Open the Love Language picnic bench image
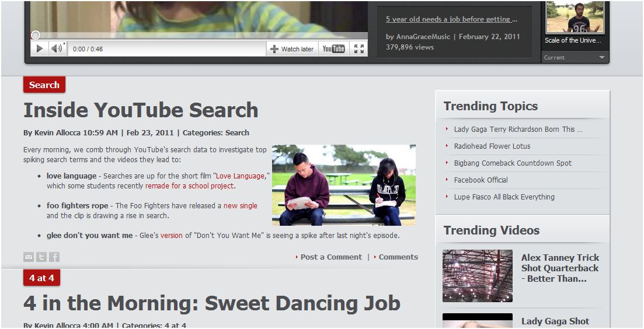This screenshot has height=329, width=644. (343, 185)
